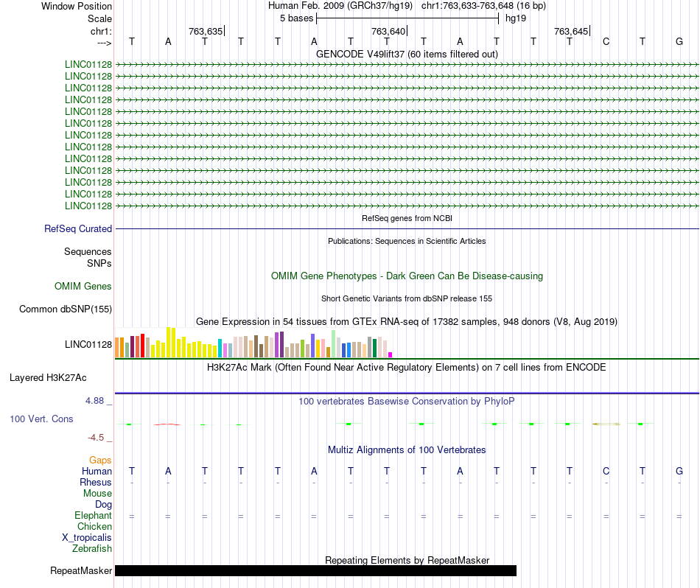The width and height of the screenshot is (700, 588).
Task: Click the Rhesus species label
Action: pyautogui.click(x=96, y=482)
